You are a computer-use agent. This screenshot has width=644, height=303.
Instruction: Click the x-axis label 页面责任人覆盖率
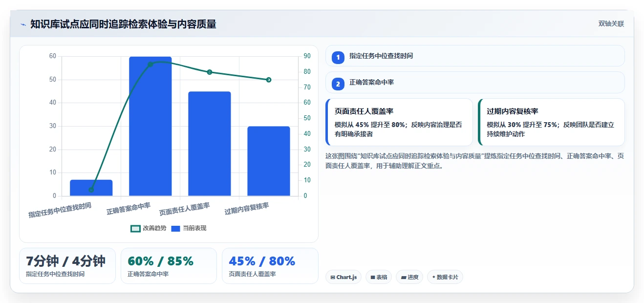(185, 210)
